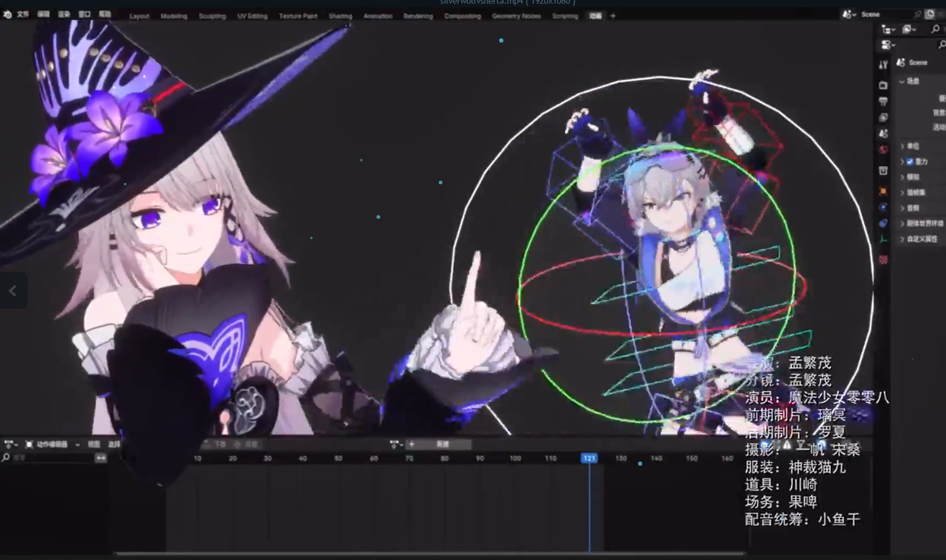Open the 选择 menu in the action editor
946x560 pixels.
tap(114, 444)
